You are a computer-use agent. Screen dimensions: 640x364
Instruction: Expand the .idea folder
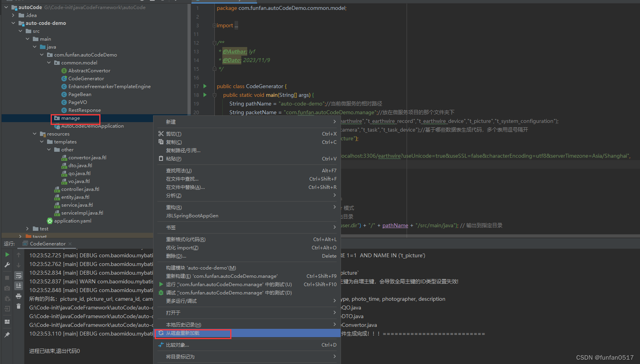point(13,15)
